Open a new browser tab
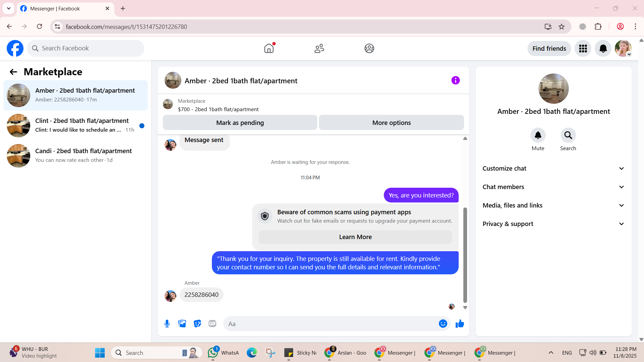 (x=123, y=9)
